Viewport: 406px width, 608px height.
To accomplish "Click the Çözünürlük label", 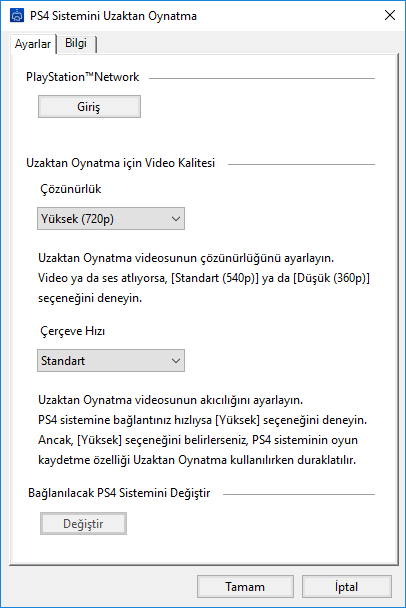I will (x=71, y=189).
